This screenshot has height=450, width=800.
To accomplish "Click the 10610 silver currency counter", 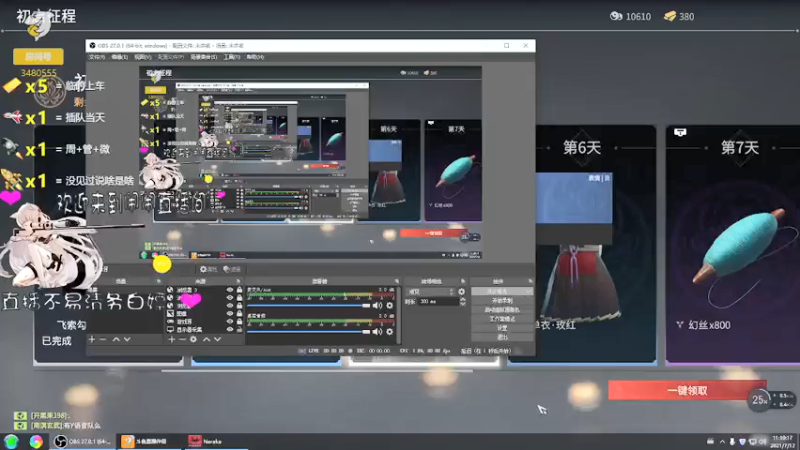I will coord(631,17).
